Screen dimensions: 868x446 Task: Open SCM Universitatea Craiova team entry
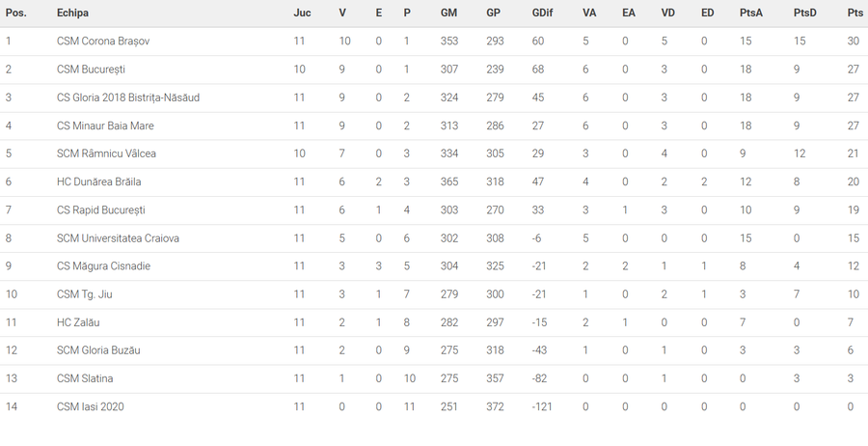click(118, 238)
